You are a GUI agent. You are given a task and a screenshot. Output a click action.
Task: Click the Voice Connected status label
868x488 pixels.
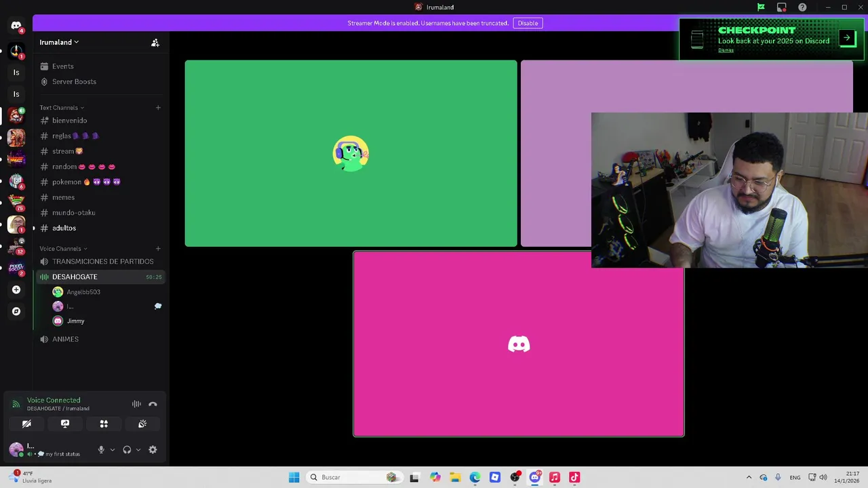click(x=54, y=401)
